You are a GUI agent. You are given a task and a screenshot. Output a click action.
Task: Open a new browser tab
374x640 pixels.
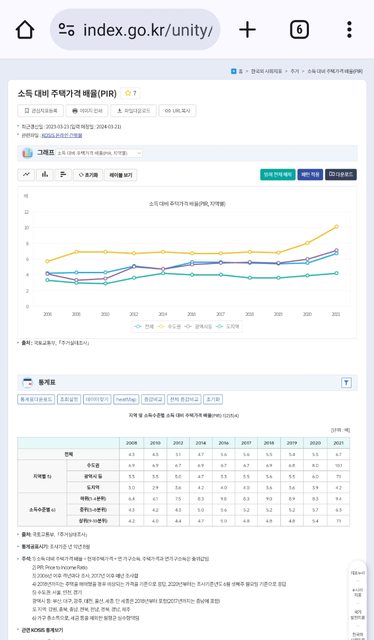coord(247,30)
